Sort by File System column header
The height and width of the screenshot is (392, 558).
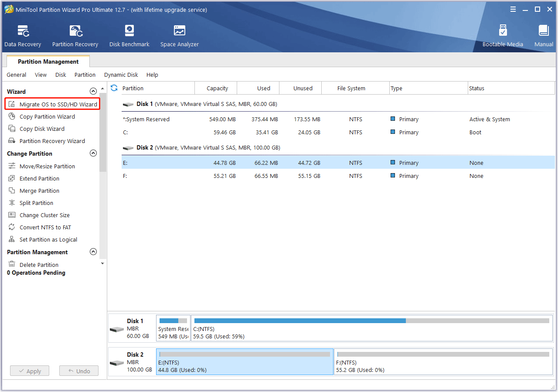355,88
